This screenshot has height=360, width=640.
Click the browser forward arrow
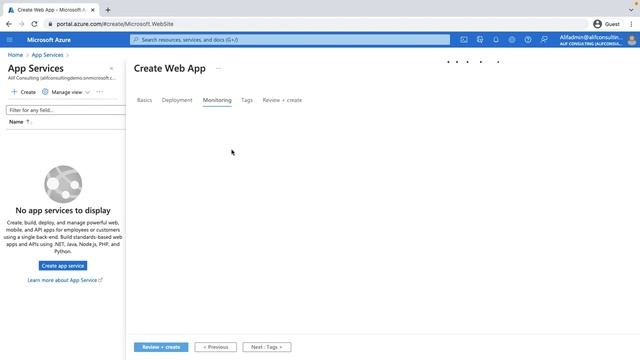pyautogui.click(x=21, y=24)
